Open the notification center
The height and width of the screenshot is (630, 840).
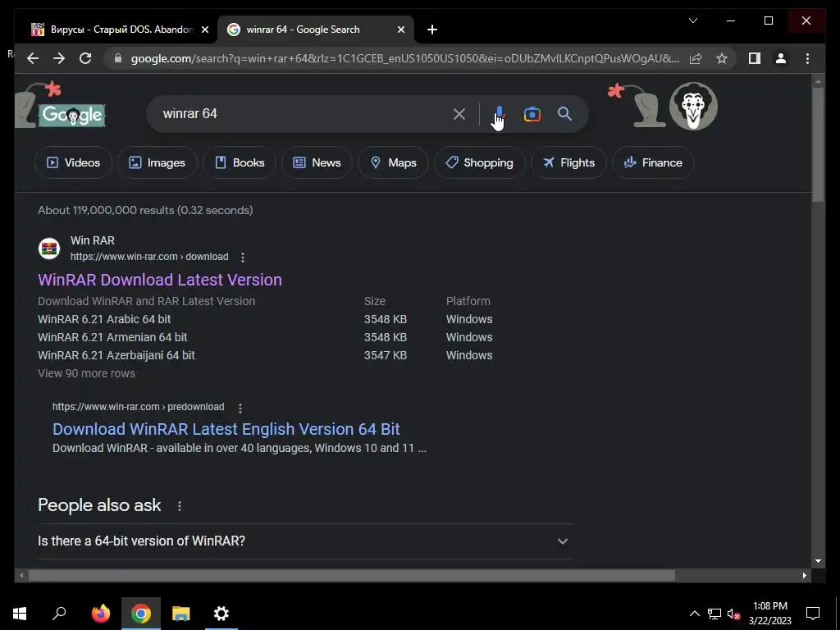coord(813,614)
